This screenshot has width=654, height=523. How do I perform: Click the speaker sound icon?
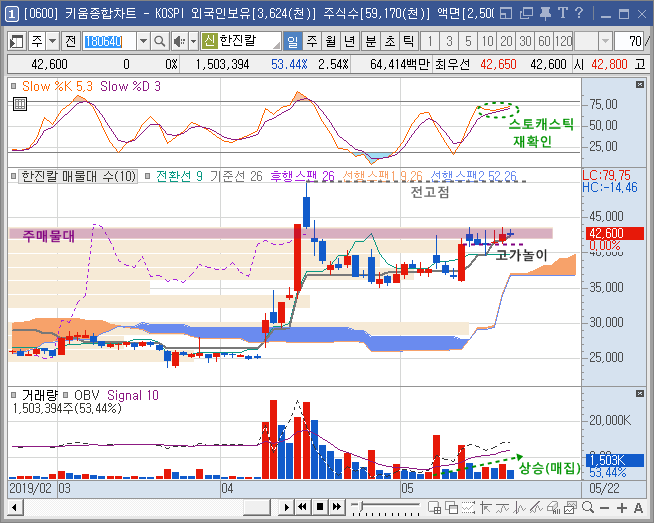coord(179,41)
